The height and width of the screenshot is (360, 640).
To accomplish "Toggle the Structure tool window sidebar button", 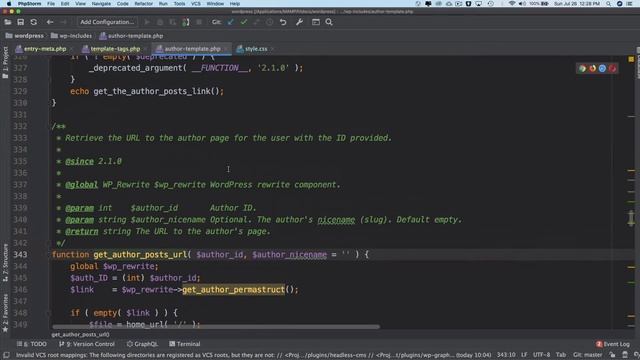I will pos(5,262).
